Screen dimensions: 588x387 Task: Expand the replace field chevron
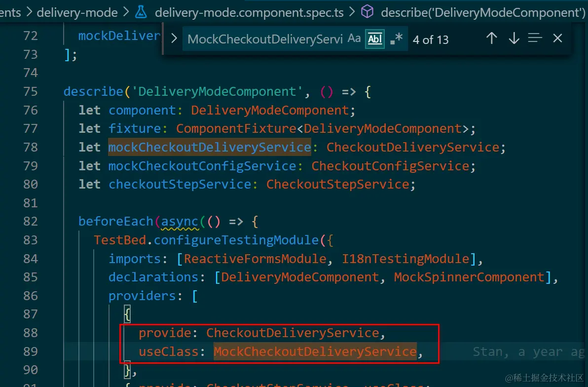point(174,39)
